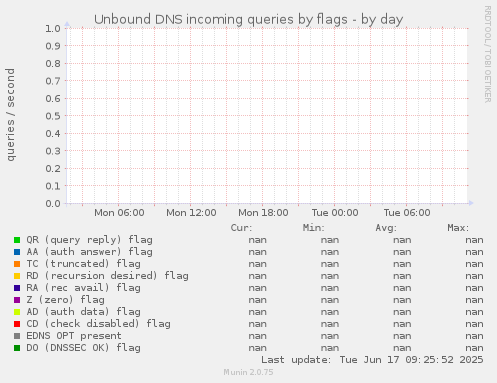Click the Avg nan value in AD flag row
The width and height of the screenshot is (497, 383).
(x=402, y=312)
